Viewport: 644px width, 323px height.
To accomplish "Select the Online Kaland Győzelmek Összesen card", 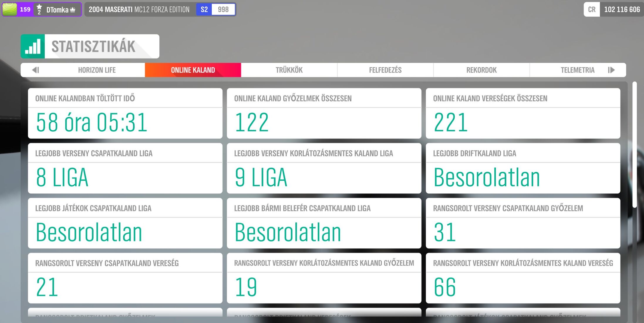I will [x=324, y=113].
